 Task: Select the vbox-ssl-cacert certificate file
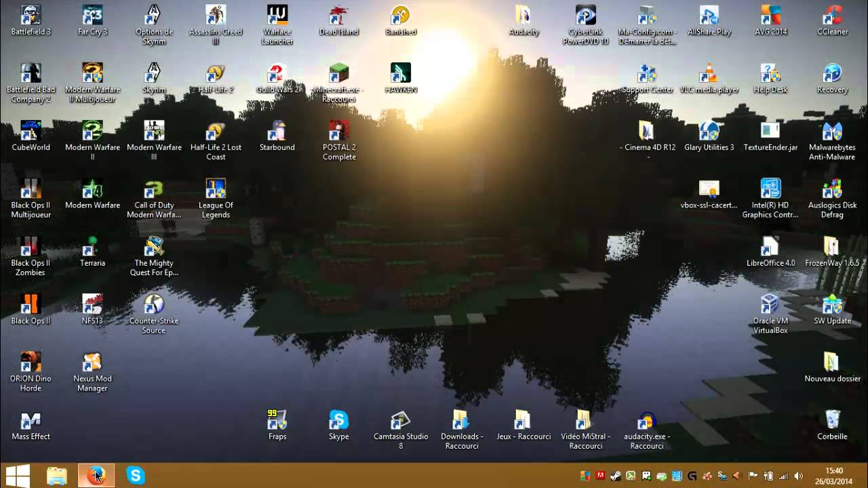[709, 188]
